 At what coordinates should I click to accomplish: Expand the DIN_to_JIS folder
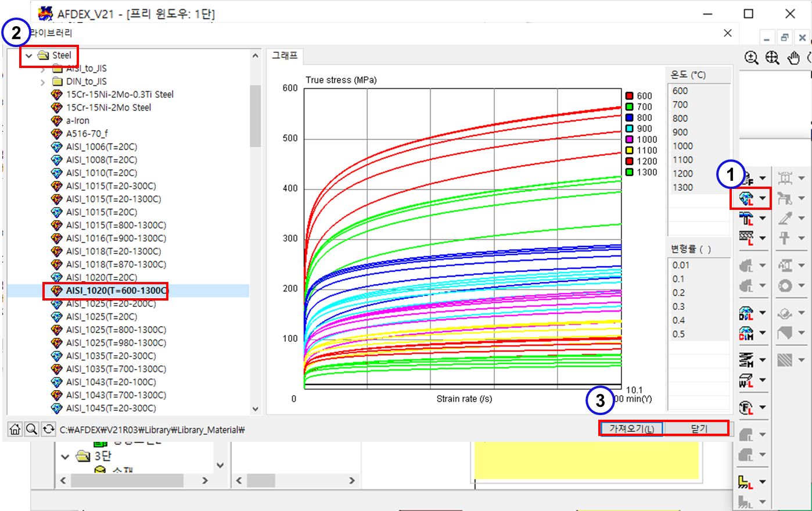pyautogui.click(x=43, y=82)
